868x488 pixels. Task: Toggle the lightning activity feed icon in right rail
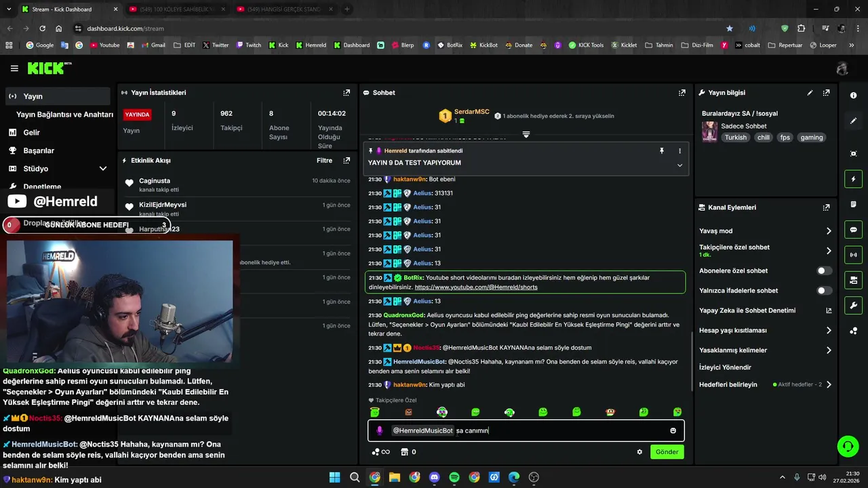pyautogui.click(x=853, y=179)
